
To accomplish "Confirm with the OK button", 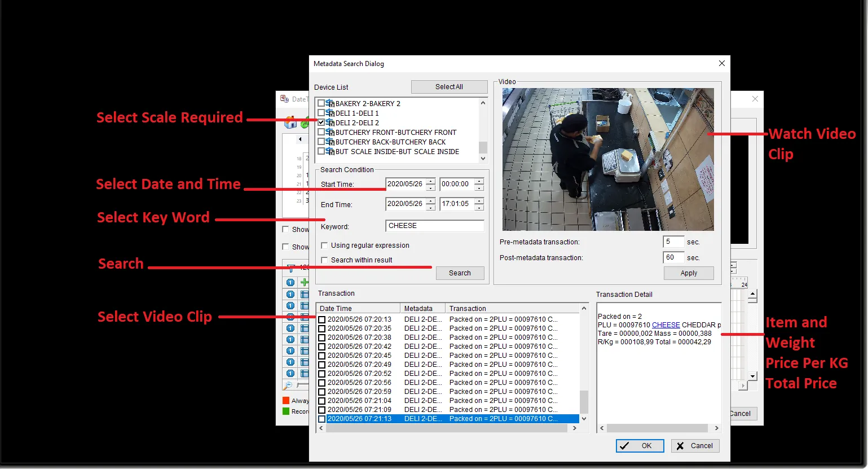I will tap(640, 446).
